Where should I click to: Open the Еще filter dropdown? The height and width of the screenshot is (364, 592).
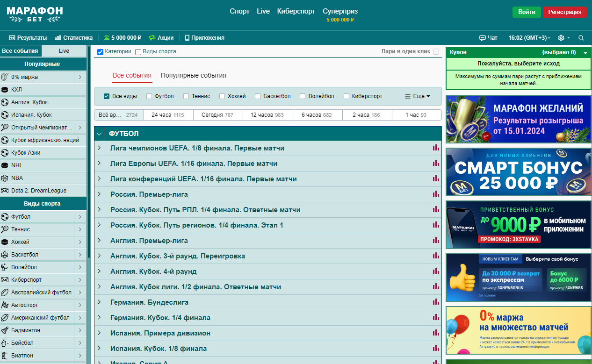(417, 96)
